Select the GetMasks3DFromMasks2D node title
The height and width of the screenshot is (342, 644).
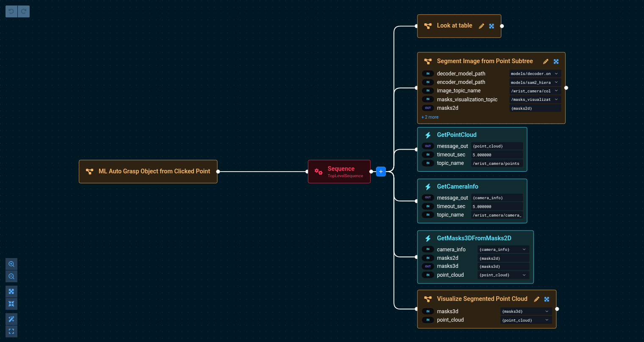[474, 238]
